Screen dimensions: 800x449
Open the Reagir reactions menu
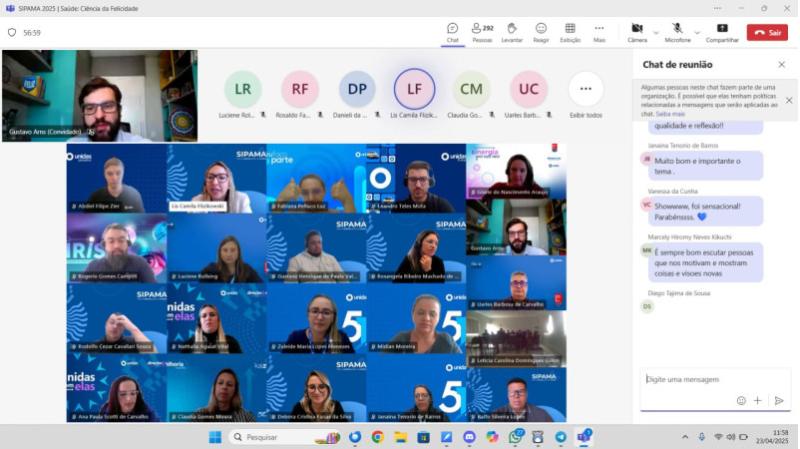point(541,33)
